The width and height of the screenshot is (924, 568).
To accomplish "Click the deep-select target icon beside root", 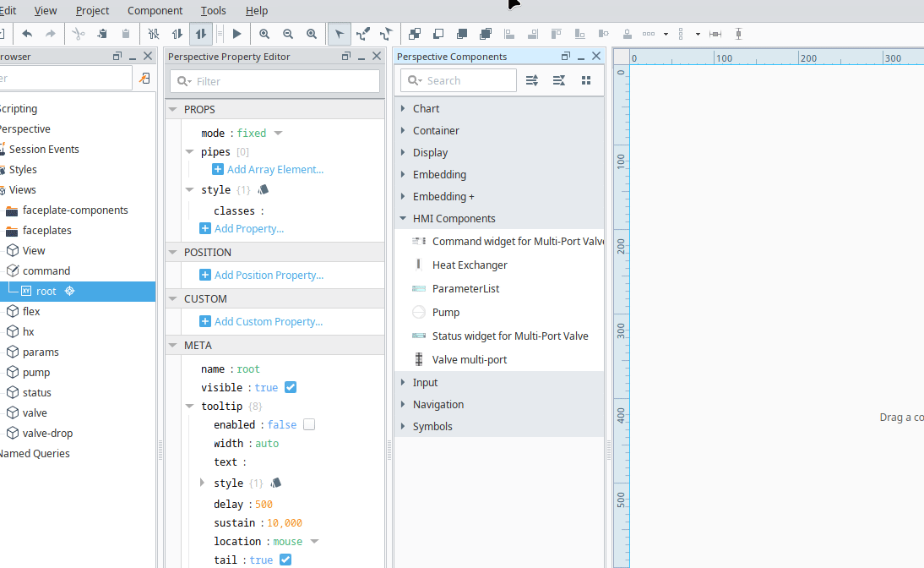I will click(x=69, y=291).
